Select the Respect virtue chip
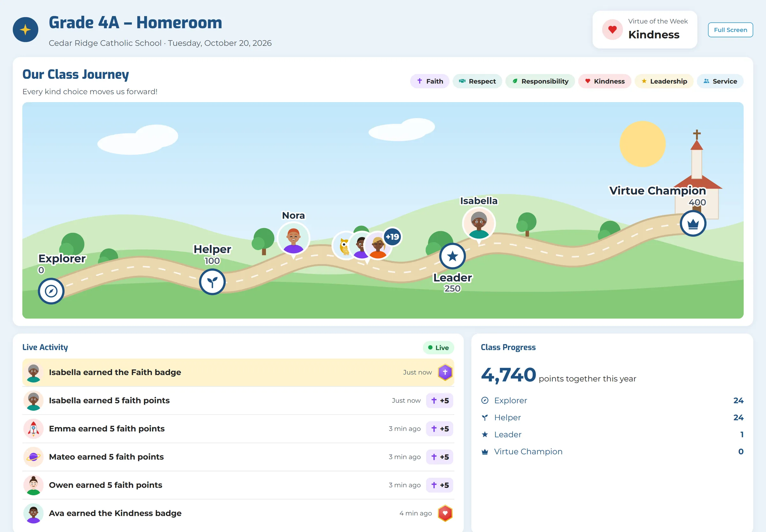The height and width of the screenshot is (532, 766). coord(477,81)
